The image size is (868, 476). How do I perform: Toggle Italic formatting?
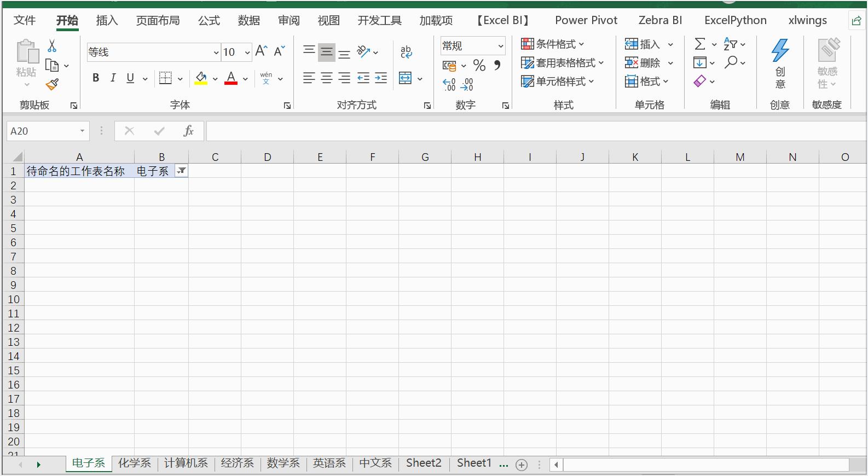pos(113,78)
